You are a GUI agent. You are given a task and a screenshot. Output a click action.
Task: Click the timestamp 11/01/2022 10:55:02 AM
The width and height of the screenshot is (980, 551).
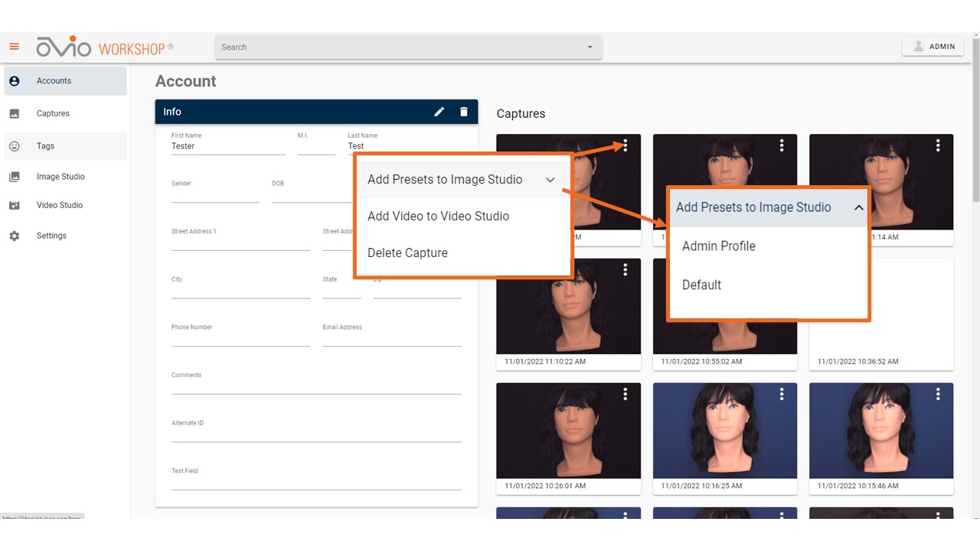point(702,361)
